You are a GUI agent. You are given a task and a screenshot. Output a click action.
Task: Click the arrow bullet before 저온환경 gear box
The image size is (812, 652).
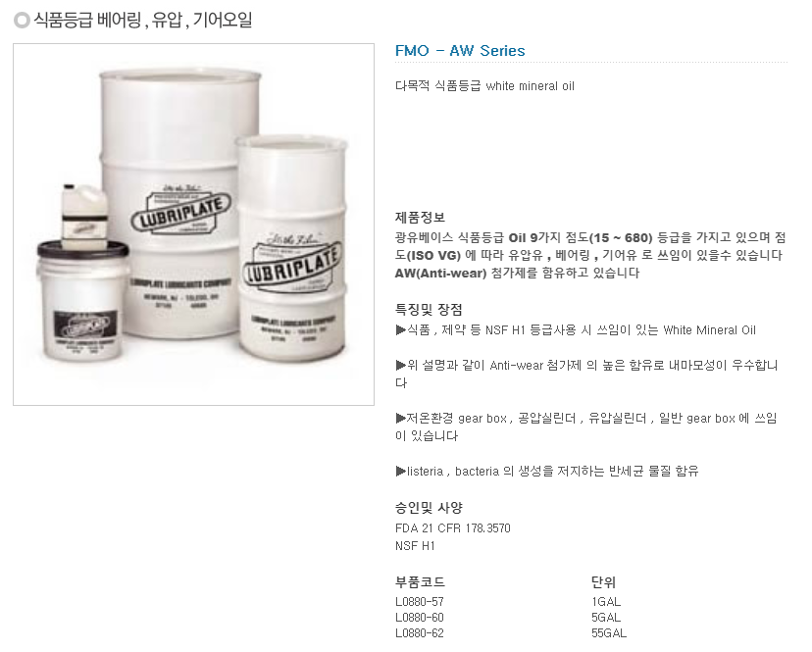click(x=401, y=418)
